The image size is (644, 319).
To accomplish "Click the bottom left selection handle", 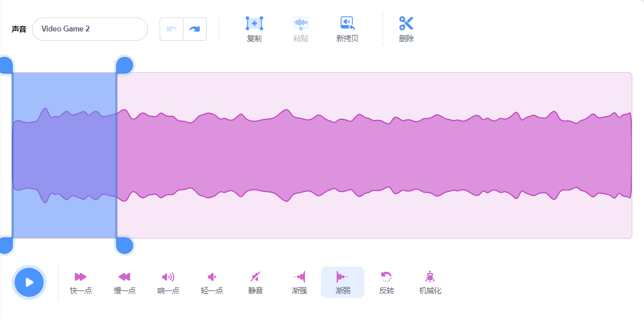I will pyautogui.click(x=5, y=245).
